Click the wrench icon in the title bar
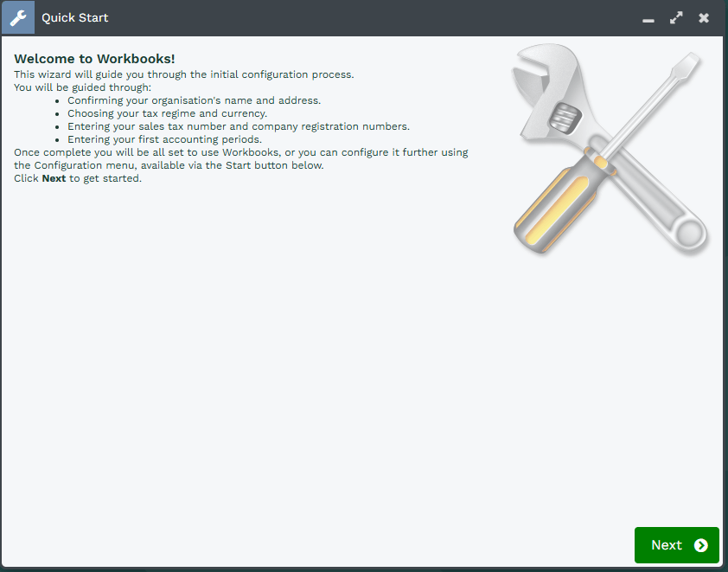Screen dimensions: 728x572 [18, 17]
